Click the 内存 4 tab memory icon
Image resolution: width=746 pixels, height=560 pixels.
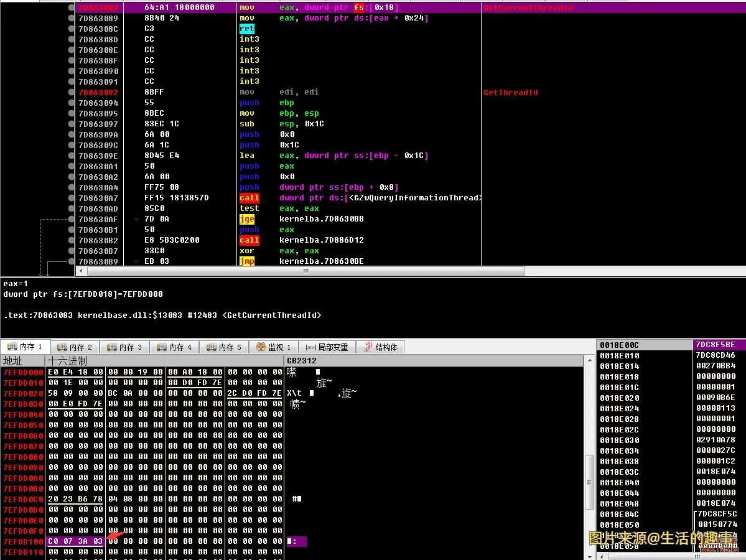point(161,347)
